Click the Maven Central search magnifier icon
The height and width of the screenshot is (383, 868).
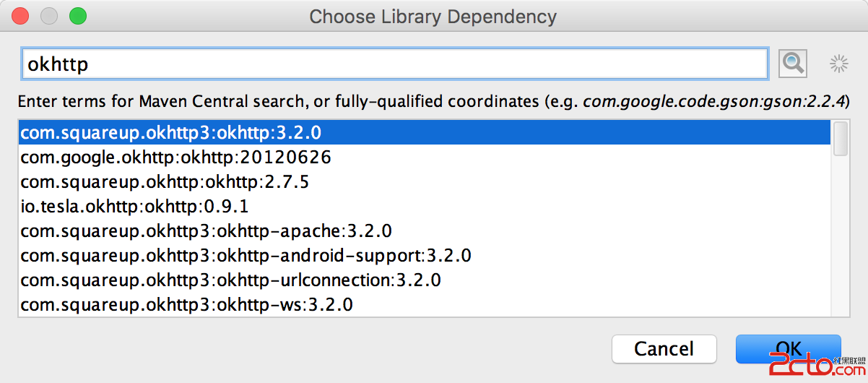(792, 64)
